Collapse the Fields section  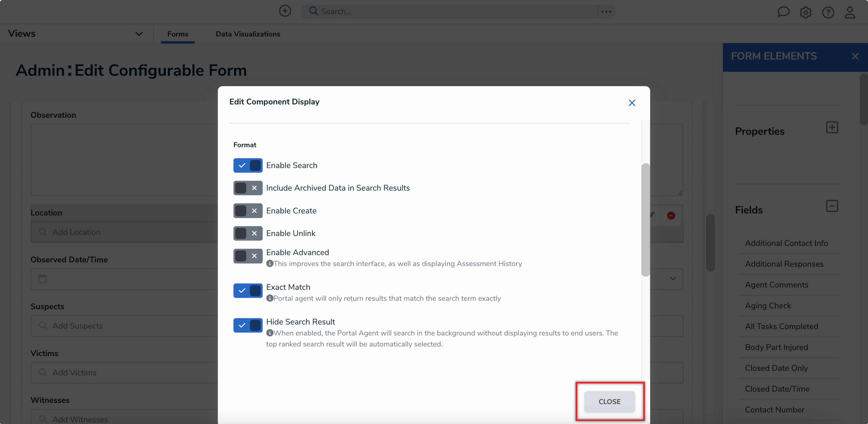click(x=832, y=206)
